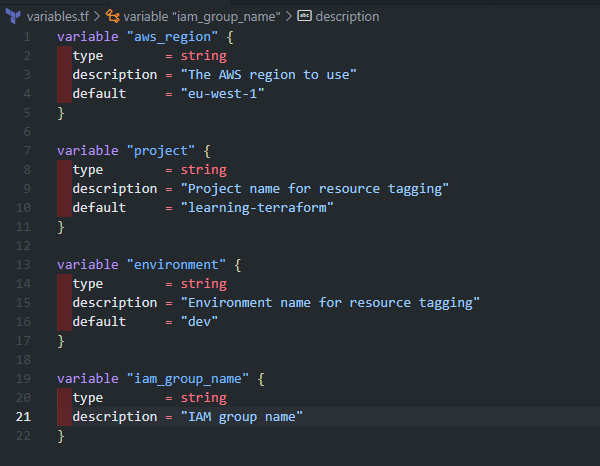Expand breadcrumb chevron after variable "iam_group_name"
The width and height of the screenshot is (600, 466).
click(x=289, y=16)
